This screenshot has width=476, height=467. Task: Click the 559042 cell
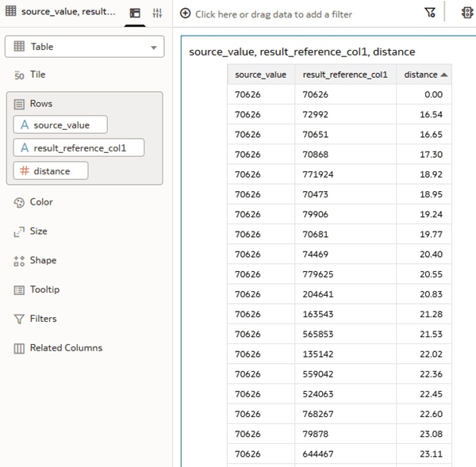[x=345, y=374]
